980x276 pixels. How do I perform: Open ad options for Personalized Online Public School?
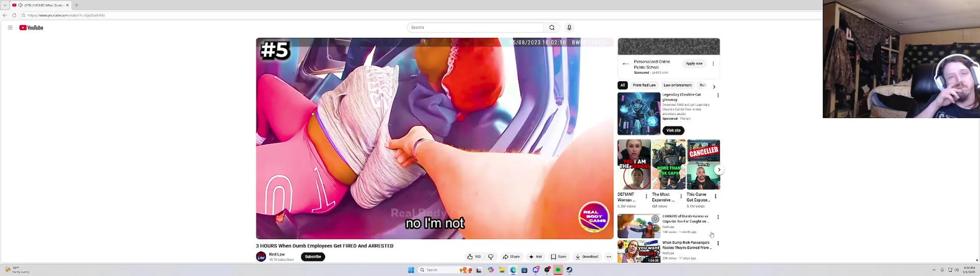click(713, 64)
